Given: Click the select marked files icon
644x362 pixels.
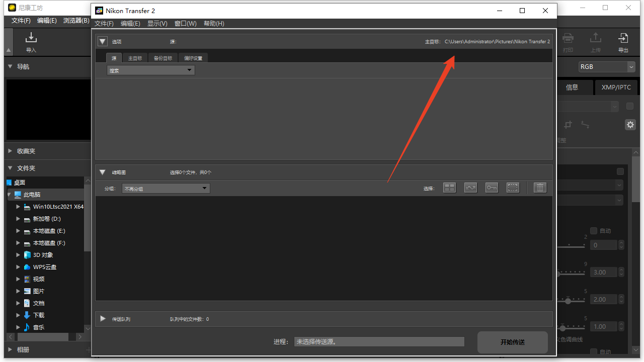Looking at the screenshot, I should pos(470,188).
